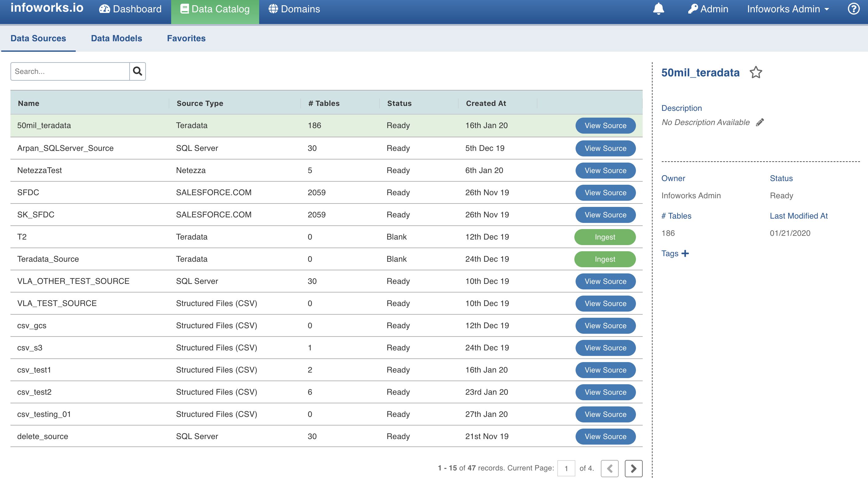Click the 01/21/2020 last modified value
This screenshot has width=868, height=484.
coord(790,233)
